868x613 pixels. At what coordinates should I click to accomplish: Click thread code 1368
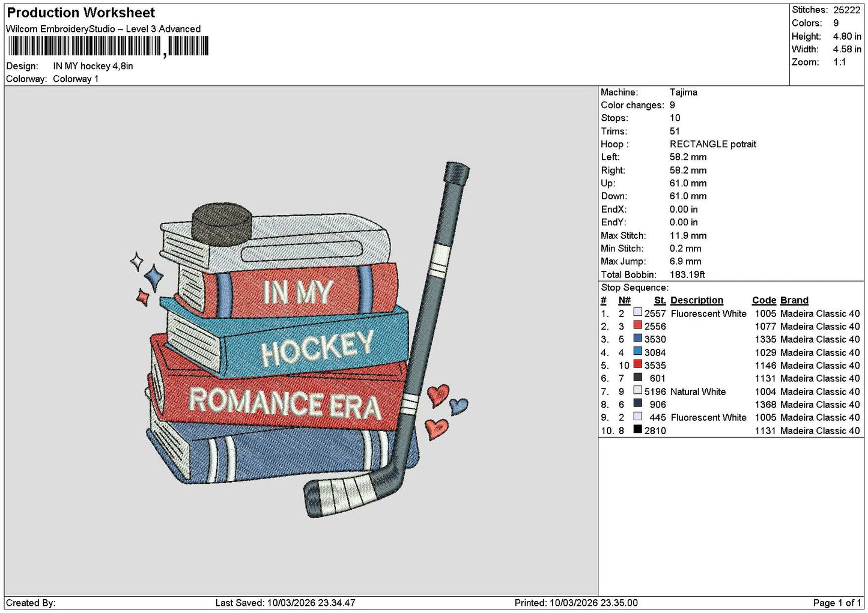click(x=765, y=405)
